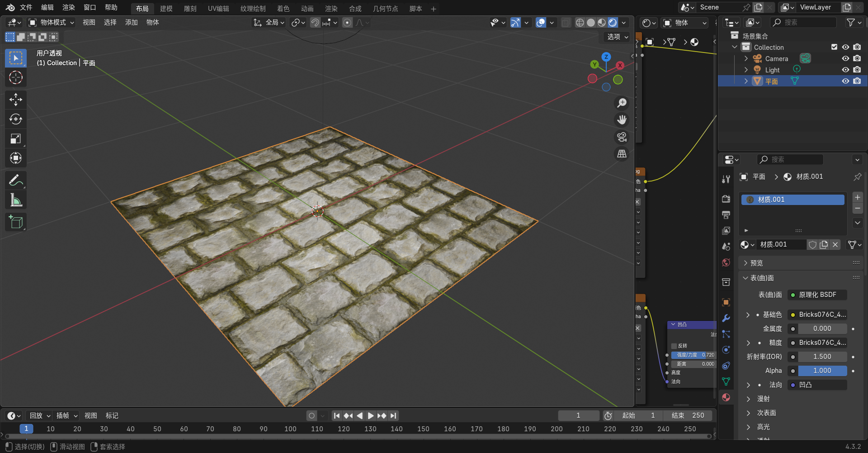Viewport: 868px width, 453px height.
Task: Open the 物体模式 mode dropdown
Action: 52,23
